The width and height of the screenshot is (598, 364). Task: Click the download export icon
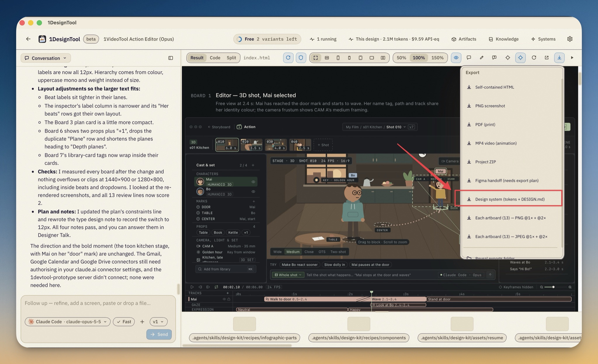click(x=559, y=58)
